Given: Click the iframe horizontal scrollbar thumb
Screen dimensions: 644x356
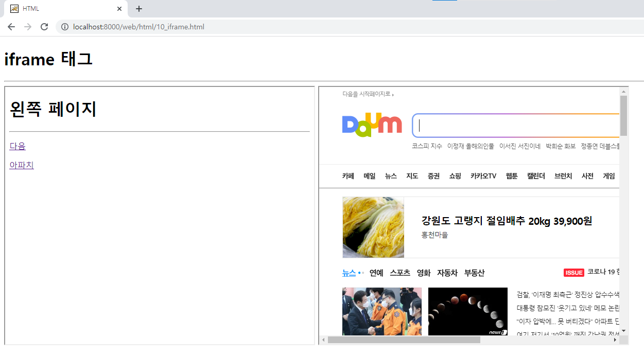Looking at the screenshot, I should 404,340.
